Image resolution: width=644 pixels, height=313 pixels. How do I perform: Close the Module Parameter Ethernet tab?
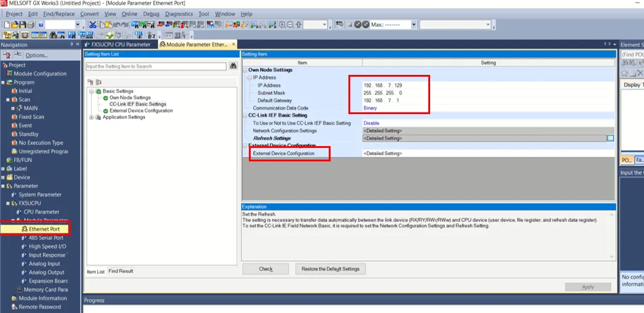[x=234, y=44]
